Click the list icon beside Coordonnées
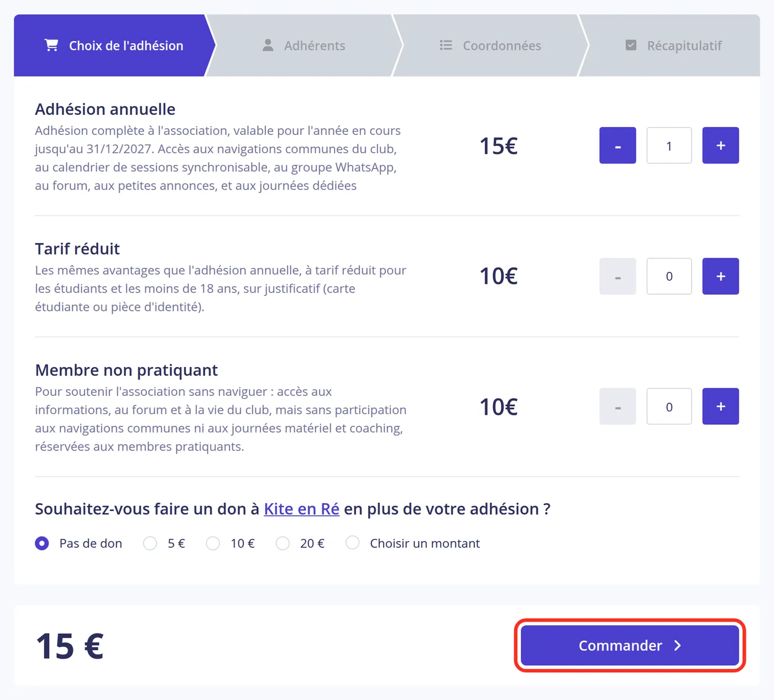 point(446,45)
